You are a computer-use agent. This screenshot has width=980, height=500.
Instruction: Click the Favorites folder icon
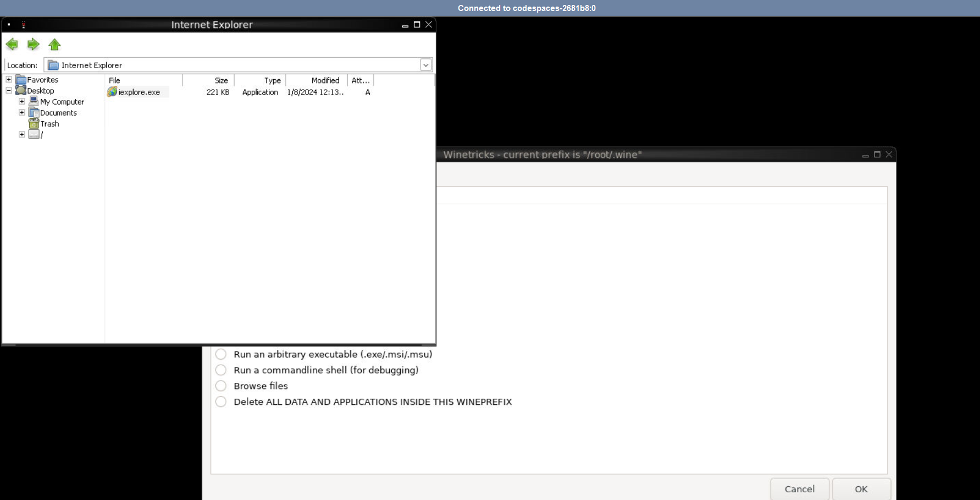click(21, 80)
